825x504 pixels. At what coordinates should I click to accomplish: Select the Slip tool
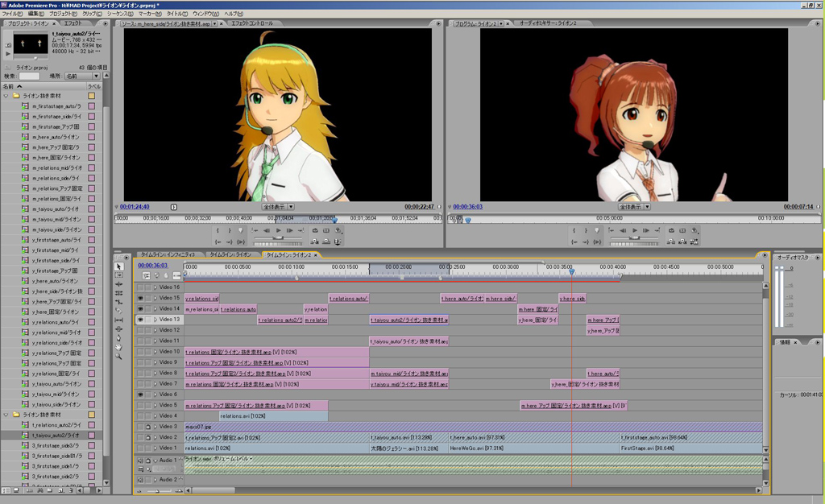(x=119, y=320)
